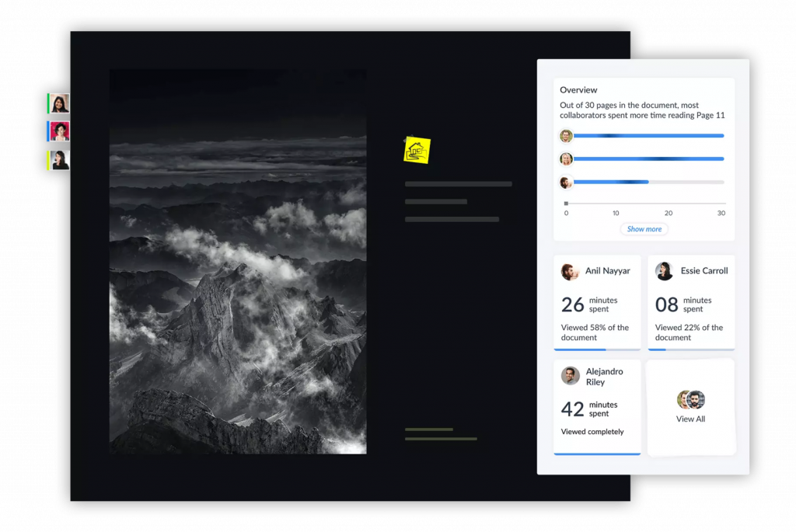
Task: Click the third reader avatar in Overview
Action: pyautogui.click(x=566, y=183)
